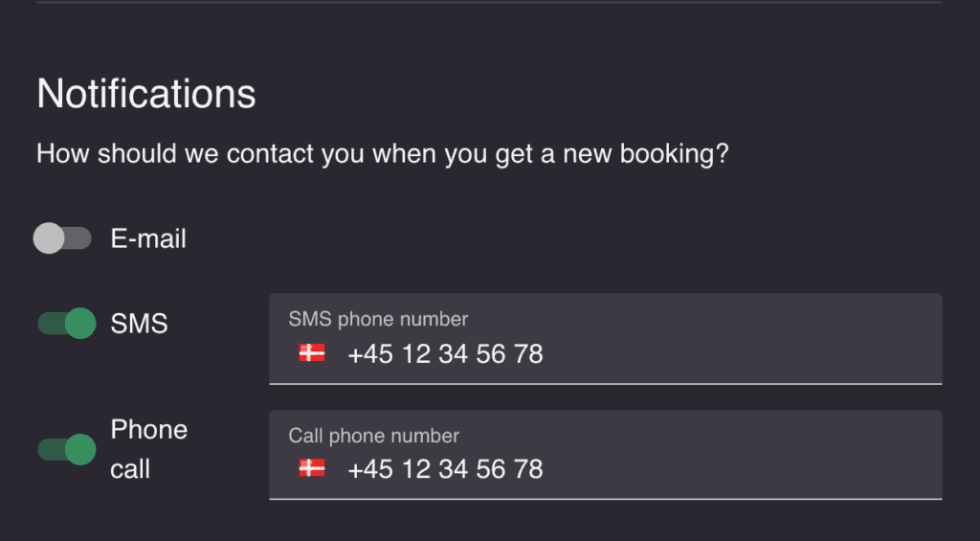Image resolution: width=980 pixels, height=541 pixels.
Task: Click the Notifications section heading
Action: [x=146, y=94]
